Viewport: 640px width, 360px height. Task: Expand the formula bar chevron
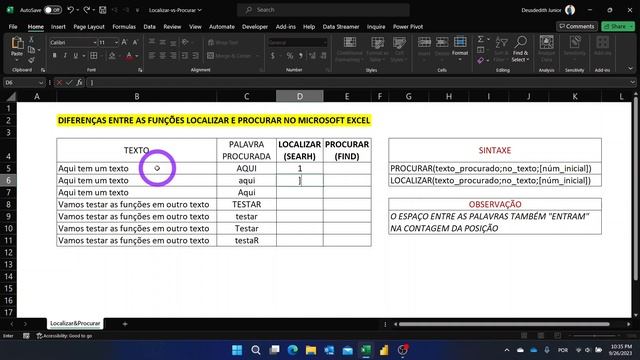[632, 82]
